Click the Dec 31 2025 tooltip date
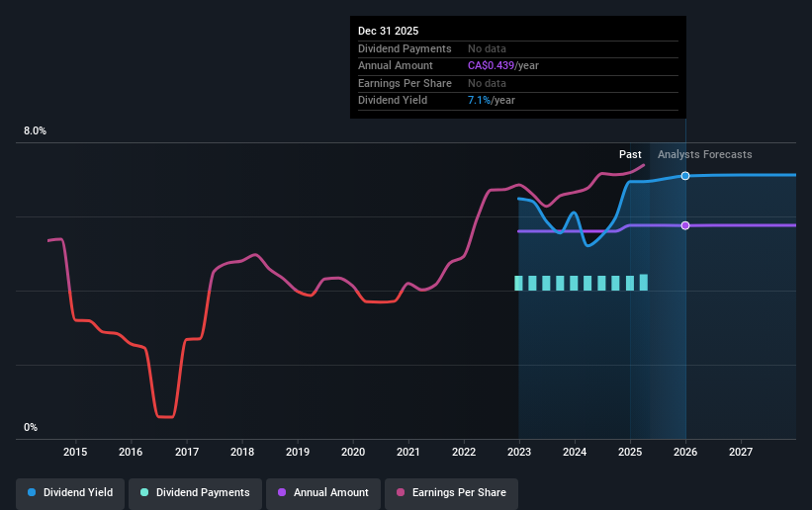812x510 pixels. [388, 31]
